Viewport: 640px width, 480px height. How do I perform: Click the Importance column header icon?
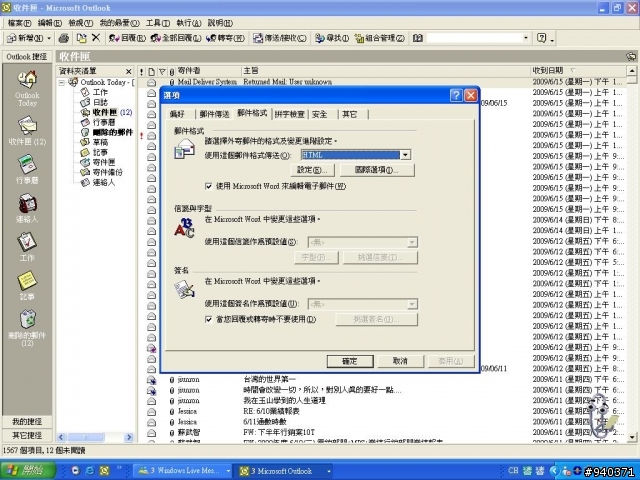tap(141, 71)
